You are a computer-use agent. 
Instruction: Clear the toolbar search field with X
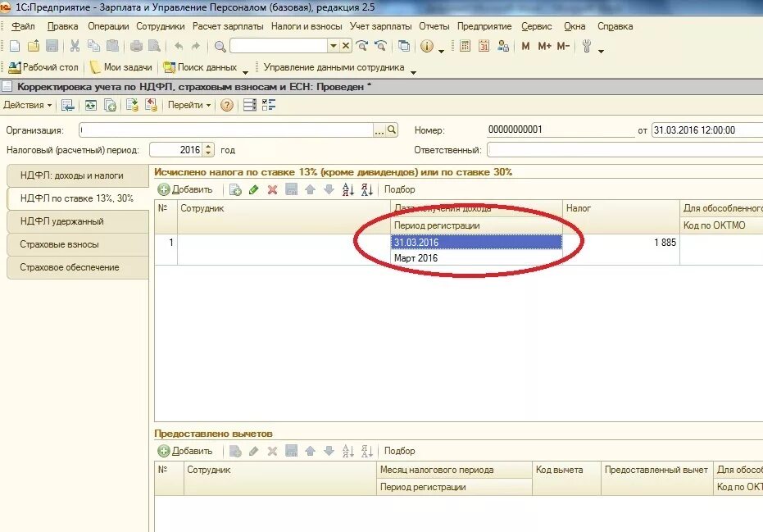tap(346, 46)
